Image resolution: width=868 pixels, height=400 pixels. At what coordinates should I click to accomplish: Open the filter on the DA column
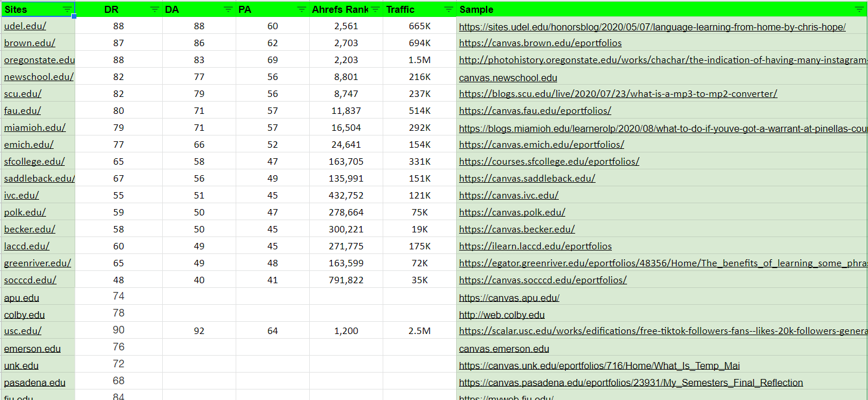(228, 9)
